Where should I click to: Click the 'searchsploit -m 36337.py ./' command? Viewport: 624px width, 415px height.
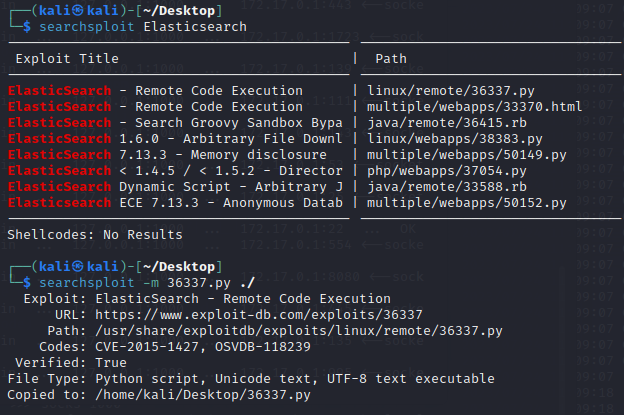click(x=147, y=283)
